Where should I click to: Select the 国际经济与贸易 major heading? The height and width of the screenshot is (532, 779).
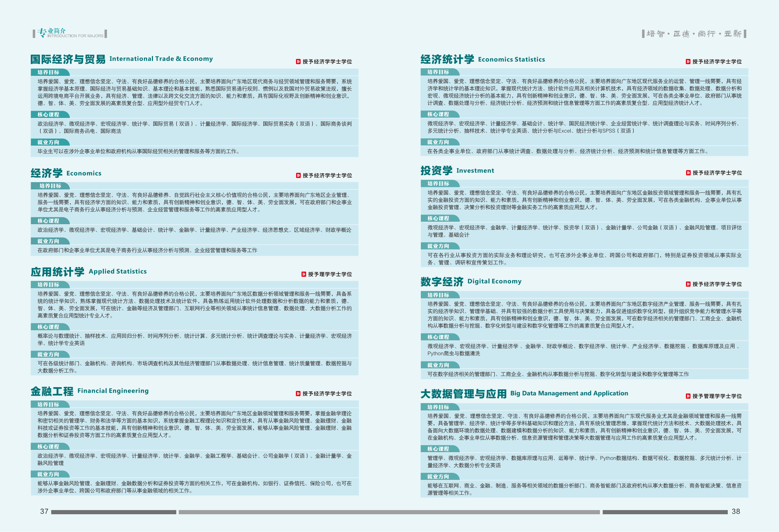click(x=68, y=59)
